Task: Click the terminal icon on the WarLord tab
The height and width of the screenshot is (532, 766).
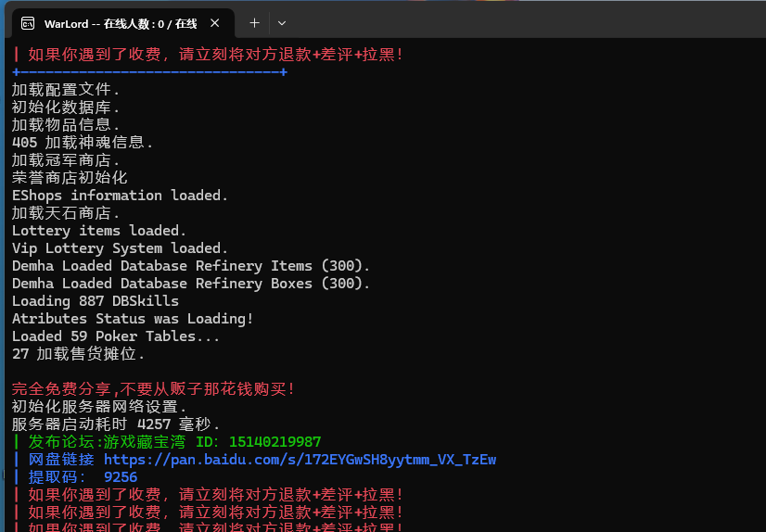Action: [28, 23]
